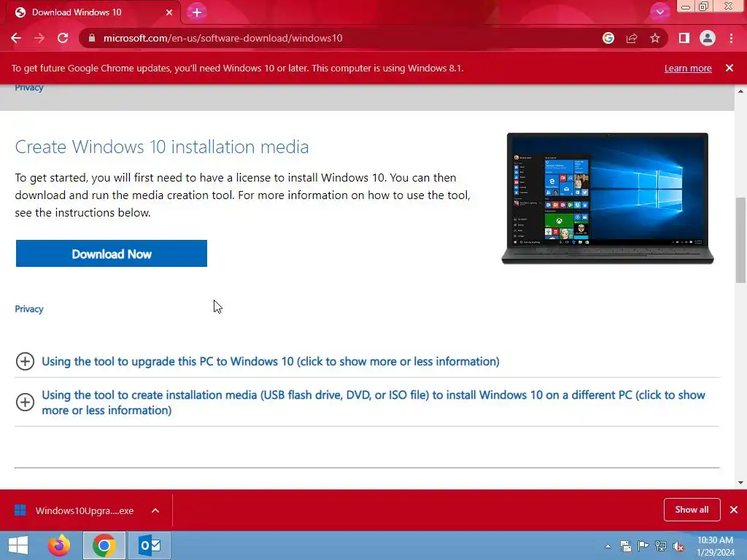
Task: Open the Chrome three-dot menu
Action: 731,38
